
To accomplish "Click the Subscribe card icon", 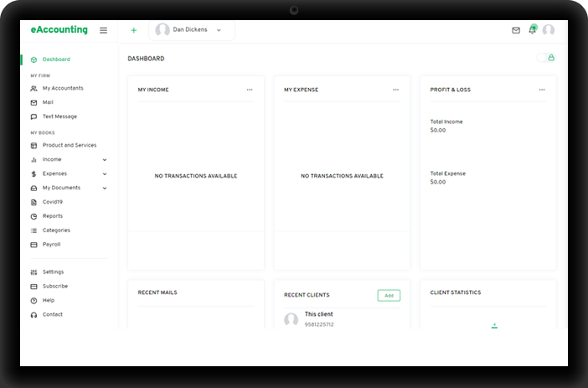I will (x=34, y=287).
